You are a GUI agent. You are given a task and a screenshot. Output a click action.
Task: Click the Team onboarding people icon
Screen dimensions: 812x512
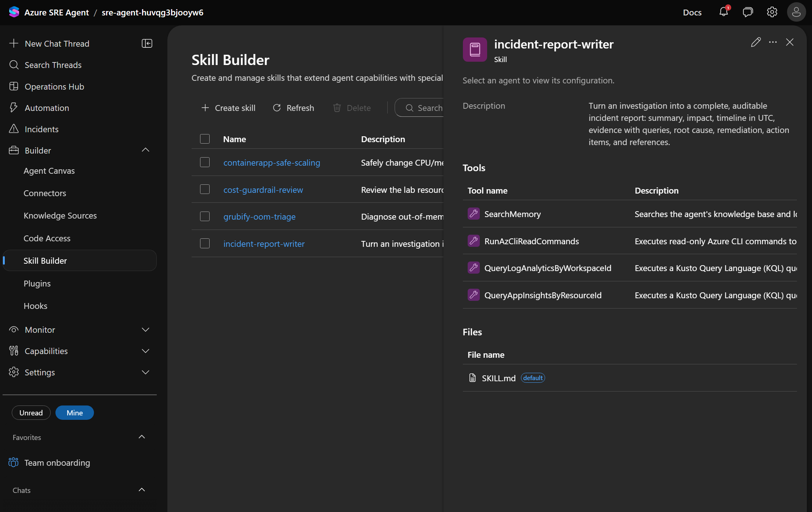(13, 462)
